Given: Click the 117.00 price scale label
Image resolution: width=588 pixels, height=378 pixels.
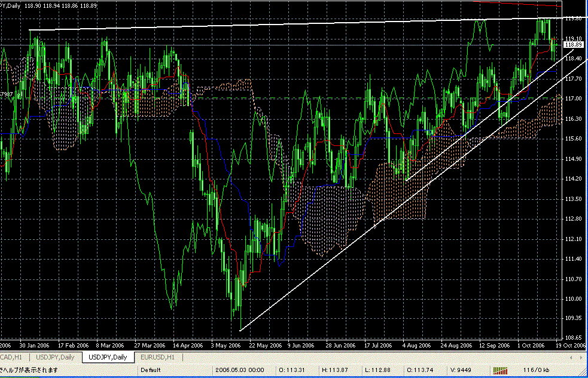Looking at the screenshot, I should pyautogui.click(x=572, y=99).
